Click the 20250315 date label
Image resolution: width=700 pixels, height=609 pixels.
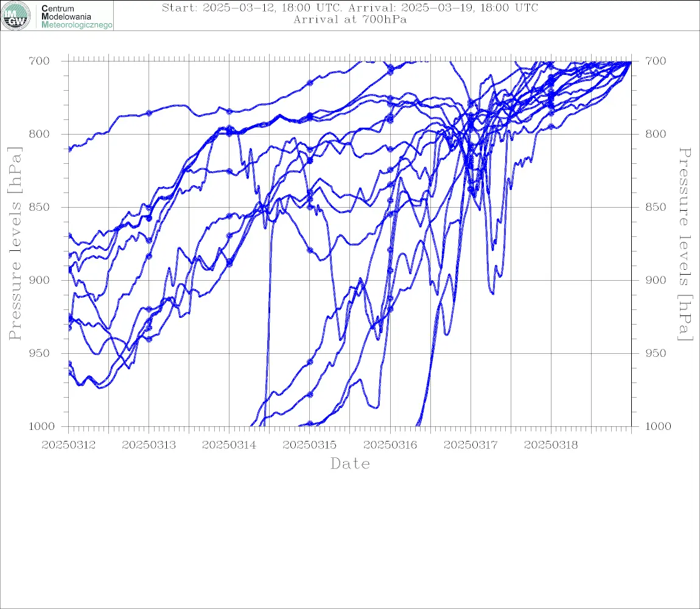tap(309, 445)
